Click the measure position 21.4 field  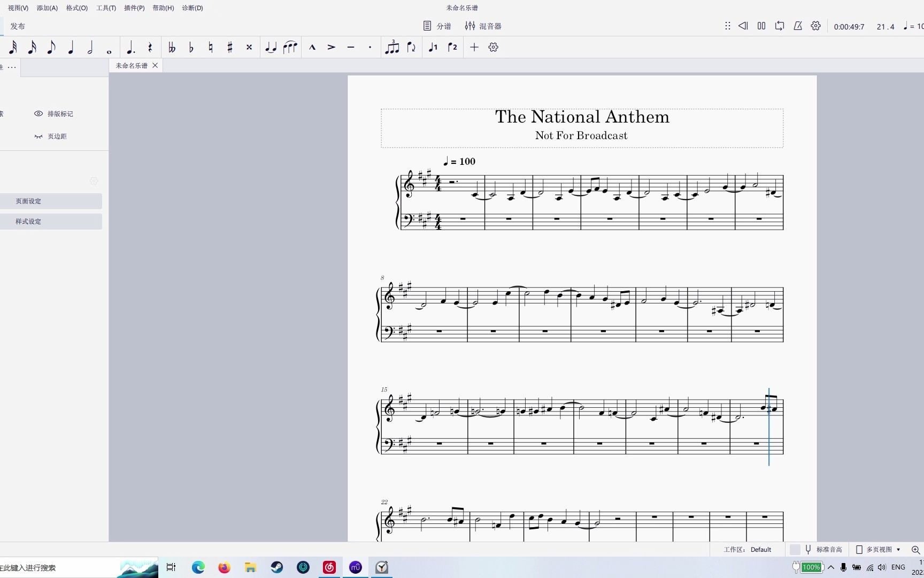click(885, 27)
